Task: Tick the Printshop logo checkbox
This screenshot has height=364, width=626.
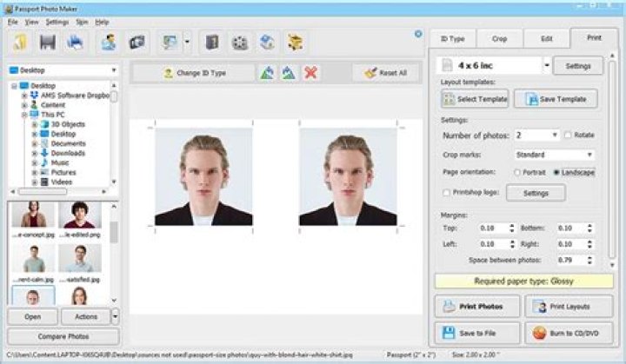Action: coord(447,193)
